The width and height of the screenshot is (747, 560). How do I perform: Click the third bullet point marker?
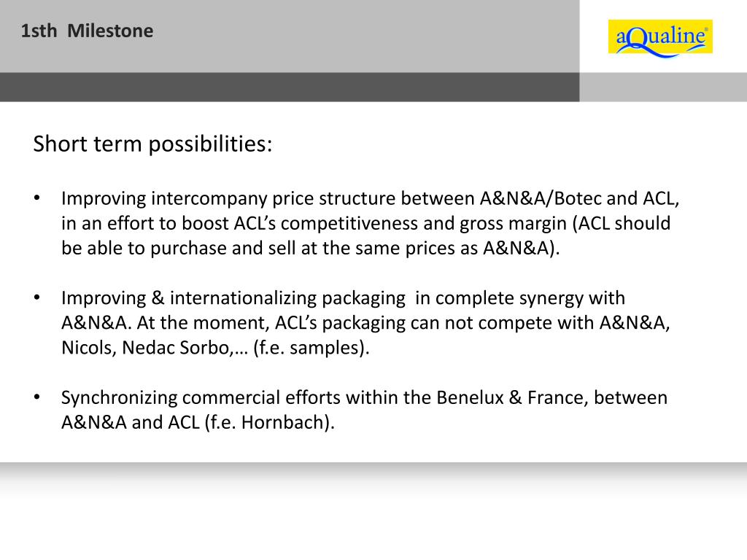(37, 397)
